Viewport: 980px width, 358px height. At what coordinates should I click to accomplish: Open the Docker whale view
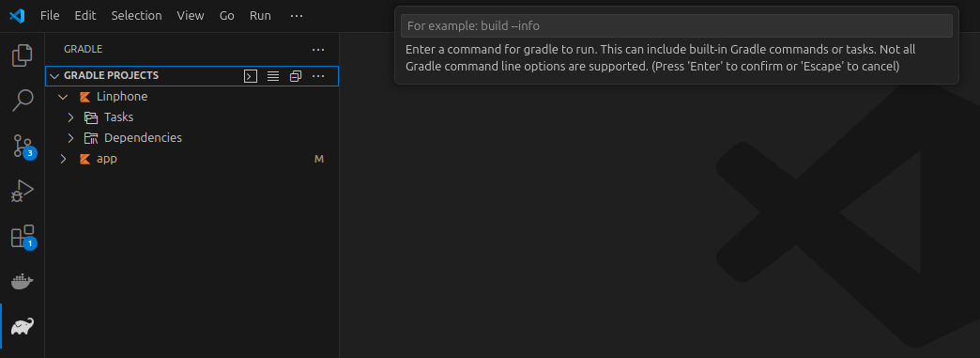(23, 282)
